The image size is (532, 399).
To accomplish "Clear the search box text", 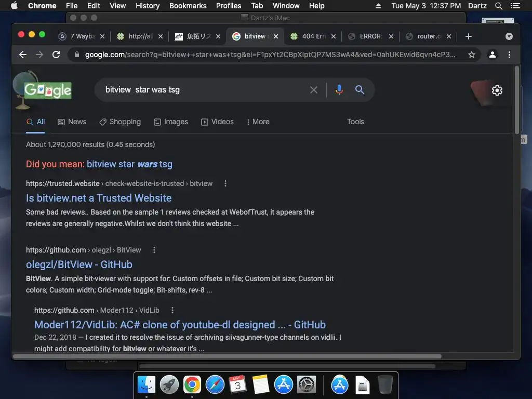I will pyautogui.click(x=314, y=90).
